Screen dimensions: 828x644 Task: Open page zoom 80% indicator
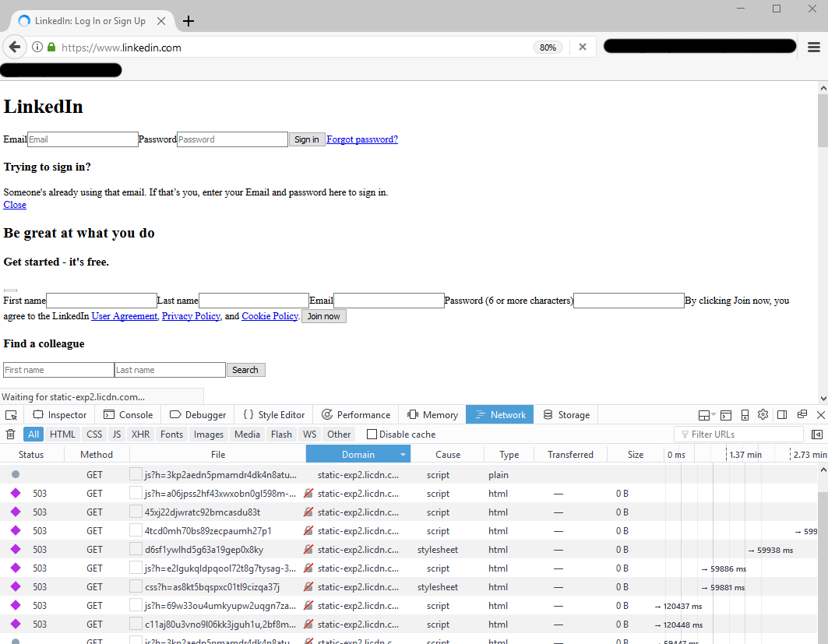tap(548, 48)
